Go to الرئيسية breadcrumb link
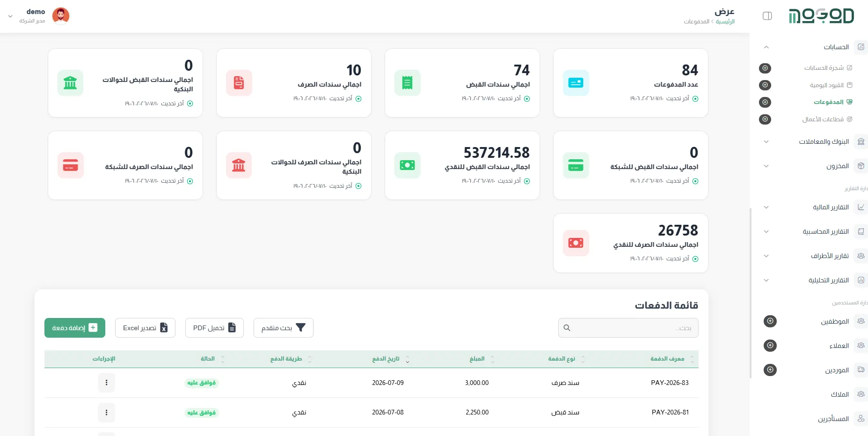Viewport: 868px width, 436px height. (x=725, y=22)
